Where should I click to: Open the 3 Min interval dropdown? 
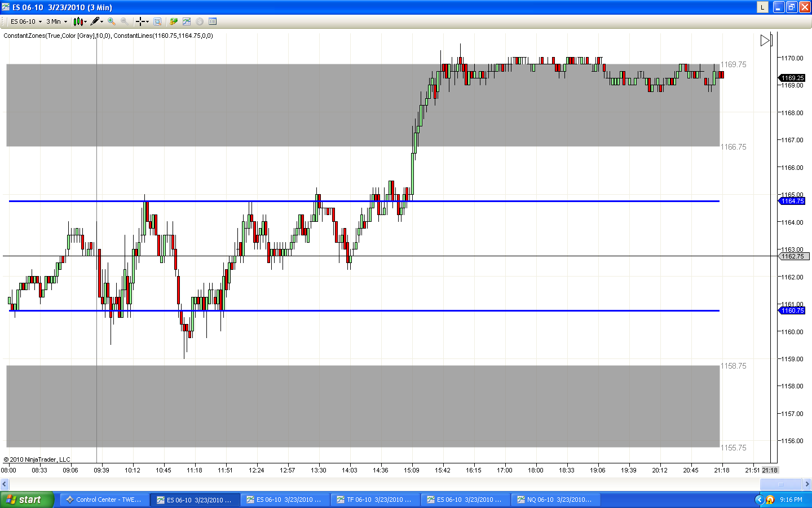point(56,21)
